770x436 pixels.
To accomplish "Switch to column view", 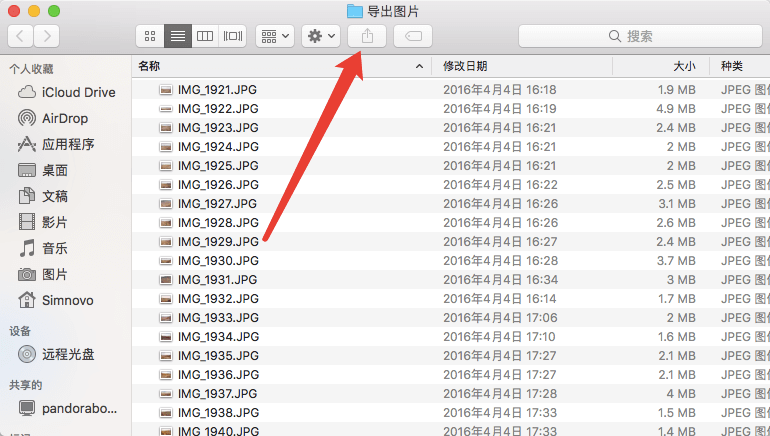I will pyautogui.click(x=205, y=36).
